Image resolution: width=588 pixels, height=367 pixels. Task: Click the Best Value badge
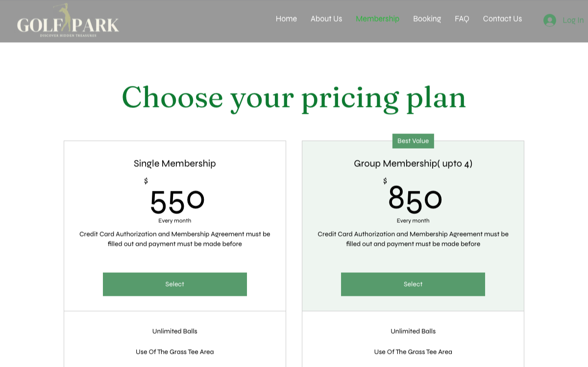pos(413,141)
